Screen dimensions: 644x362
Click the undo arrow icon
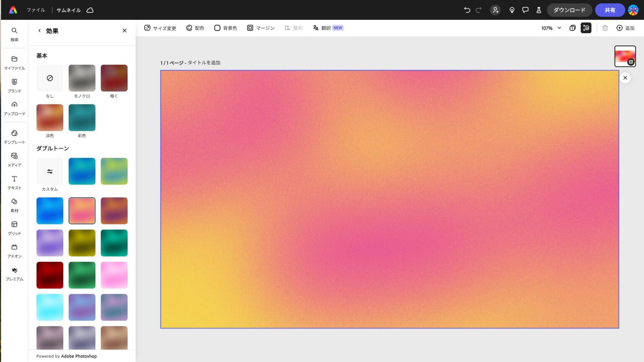pos(467,10)
